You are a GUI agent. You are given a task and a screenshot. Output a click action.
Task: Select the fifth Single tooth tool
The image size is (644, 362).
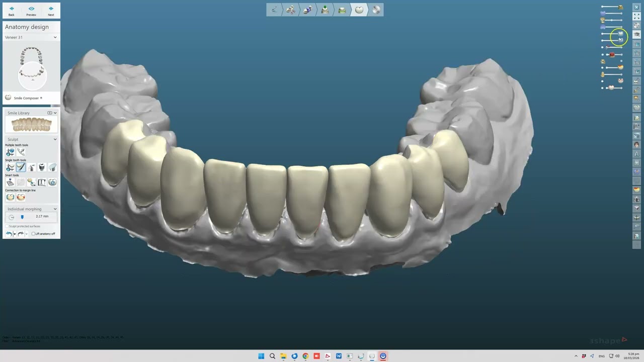point(52,167)
